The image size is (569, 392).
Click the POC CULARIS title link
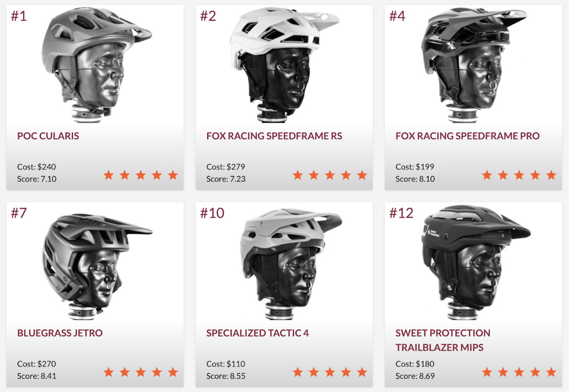point(48,136)
